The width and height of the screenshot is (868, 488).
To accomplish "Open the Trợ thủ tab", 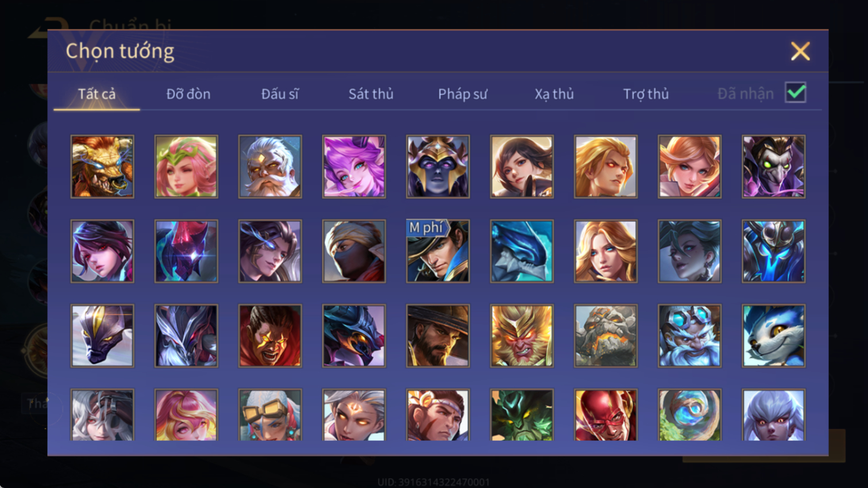I will (646, 94).
